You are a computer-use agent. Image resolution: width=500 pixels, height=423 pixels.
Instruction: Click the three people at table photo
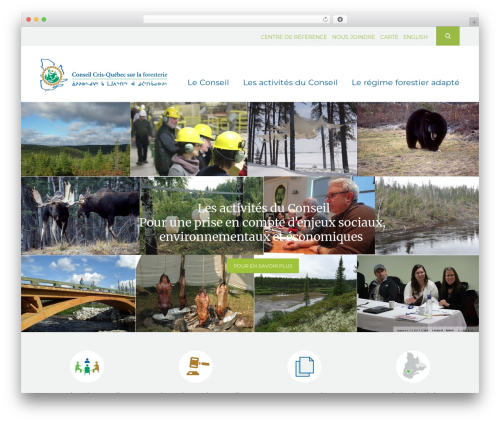point(418,293)
